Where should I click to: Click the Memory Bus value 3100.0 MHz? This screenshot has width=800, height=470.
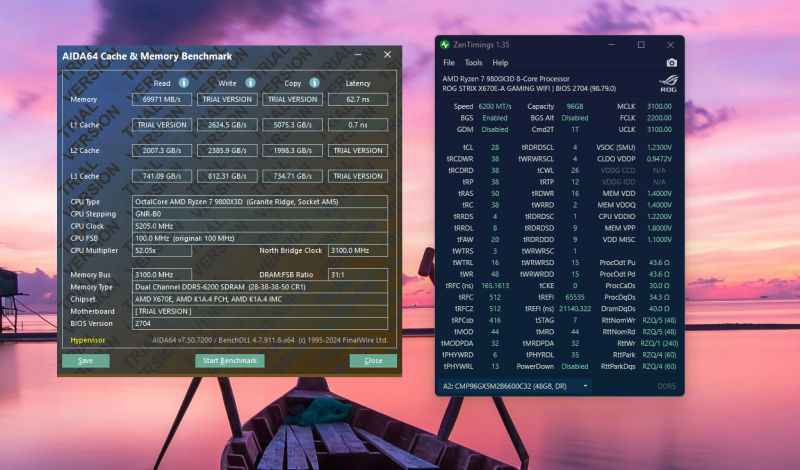click(162, 275)
